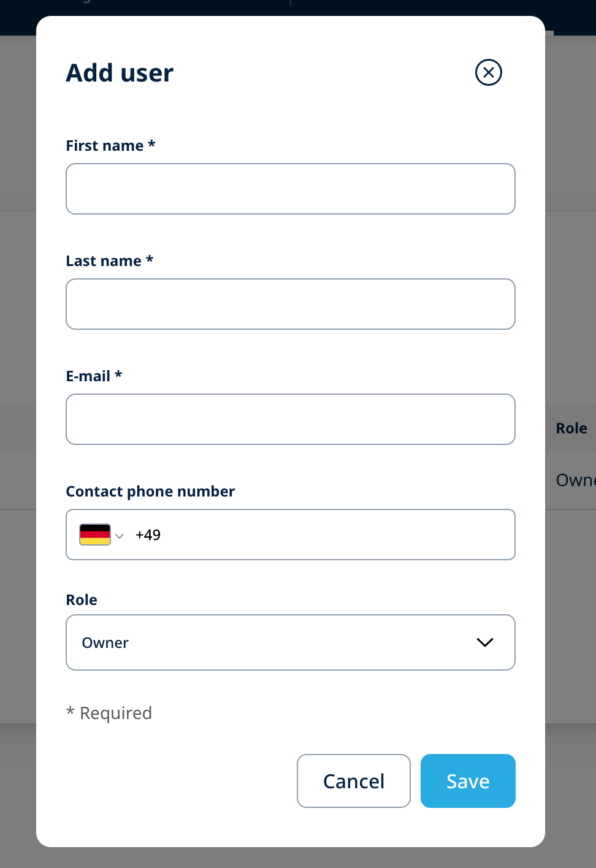
Task: Click the "Last name *" label
Action: [109, 261]
